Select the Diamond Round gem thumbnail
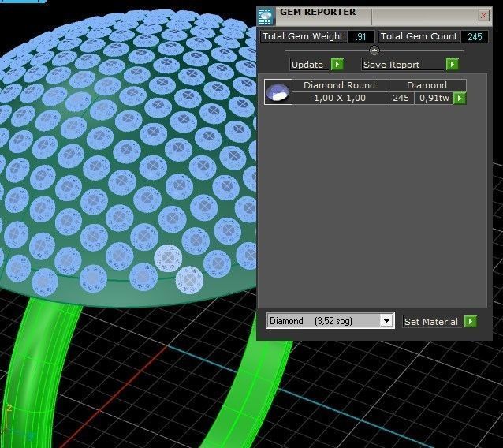The height and width of the screenshot is (448, 503). 278,91
